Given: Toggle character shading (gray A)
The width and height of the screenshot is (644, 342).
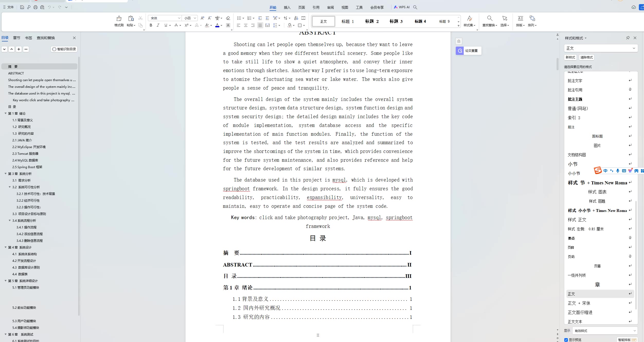Looking at the screenshot, I should (x=228, y=25).
